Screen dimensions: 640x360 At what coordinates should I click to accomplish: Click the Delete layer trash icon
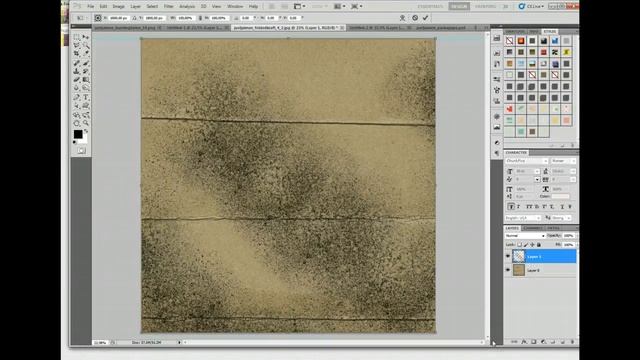coord(572,342)
